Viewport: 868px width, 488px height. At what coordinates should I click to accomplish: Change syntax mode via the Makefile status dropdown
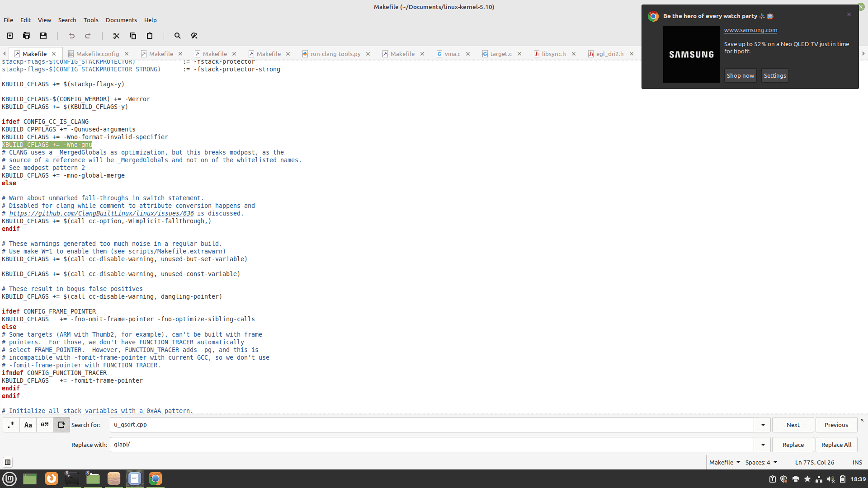point(724,462)
